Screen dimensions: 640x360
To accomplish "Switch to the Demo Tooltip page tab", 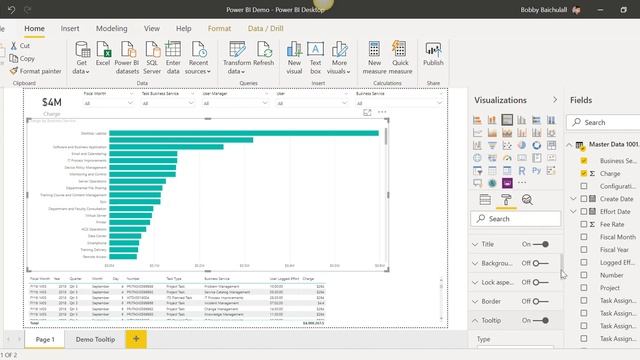I will pos(95,339).
